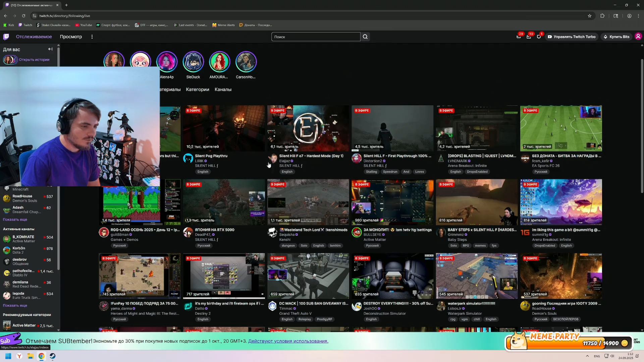This screenshot has height=362, width=644.
Task: Click the search magnifier button
Action: coord(365,37)
